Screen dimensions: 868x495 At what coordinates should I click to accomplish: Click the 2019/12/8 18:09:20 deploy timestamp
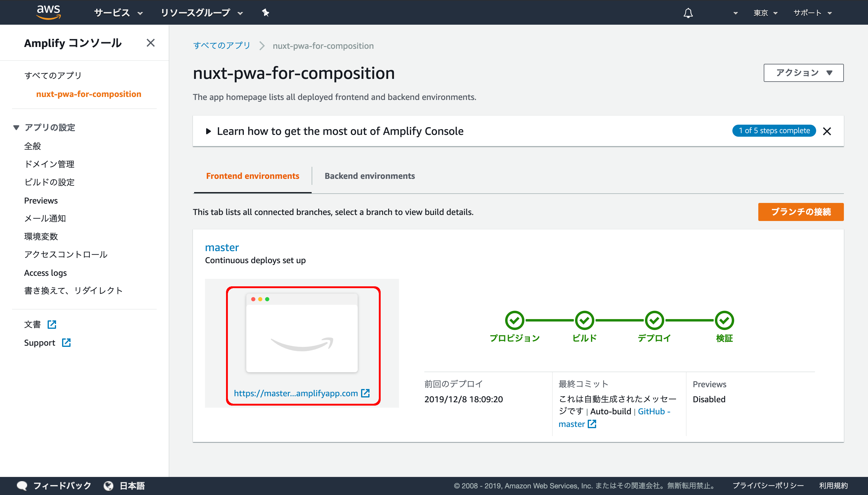[464, 399]
